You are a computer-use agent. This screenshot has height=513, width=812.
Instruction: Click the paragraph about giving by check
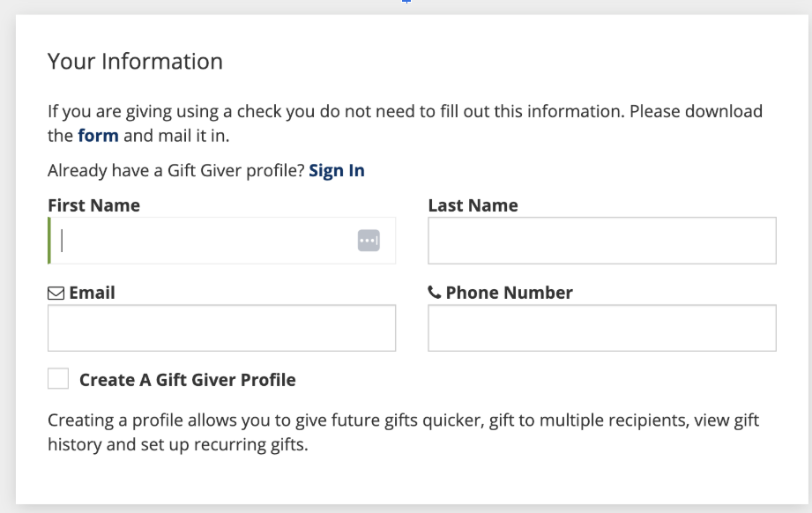[406, 114]
